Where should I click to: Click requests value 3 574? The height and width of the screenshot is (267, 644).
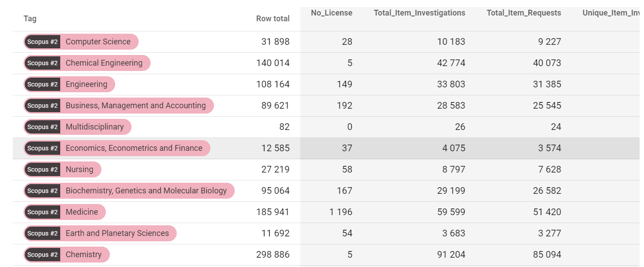point(550,148)
